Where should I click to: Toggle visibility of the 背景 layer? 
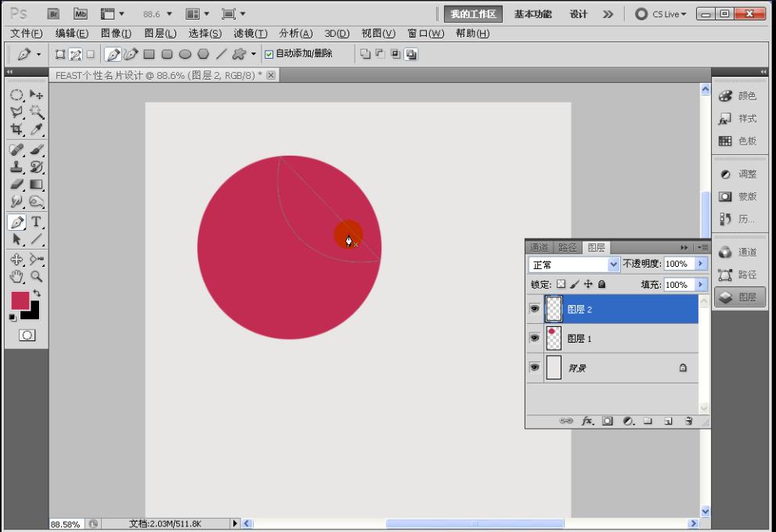point(535,368)
